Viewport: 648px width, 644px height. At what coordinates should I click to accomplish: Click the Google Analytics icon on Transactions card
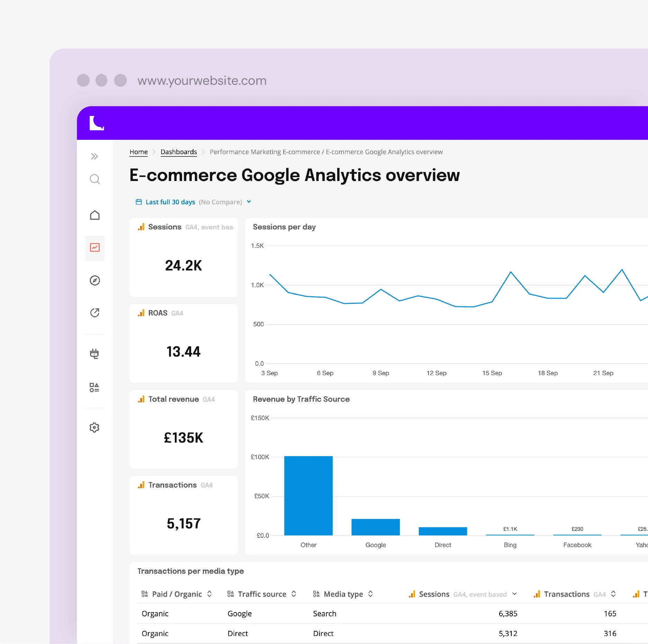(141, 485)
